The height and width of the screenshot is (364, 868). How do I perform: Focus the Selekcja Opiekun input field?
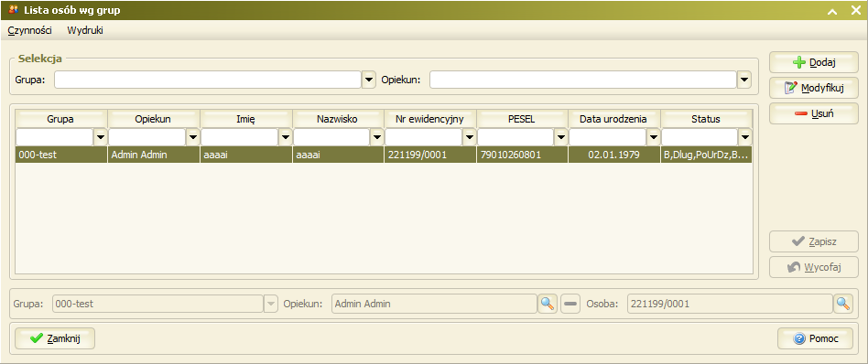(x=583, y=80)
